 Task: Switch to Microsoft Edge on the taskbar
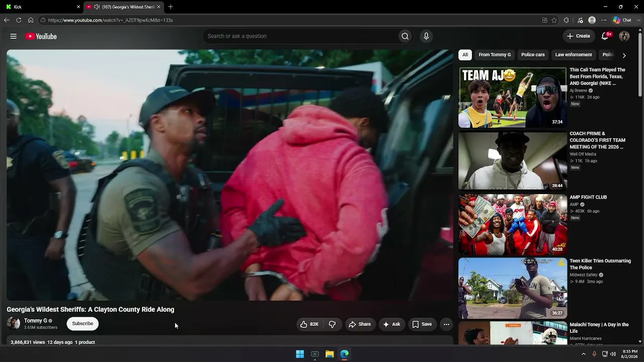point(345,354)
